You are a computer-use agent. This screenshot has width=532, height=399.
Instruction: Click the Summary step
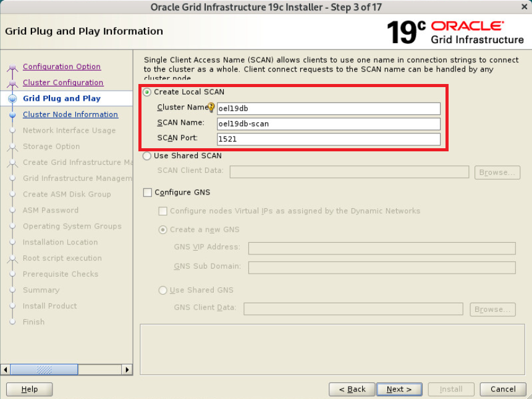(x=41, y=290)
